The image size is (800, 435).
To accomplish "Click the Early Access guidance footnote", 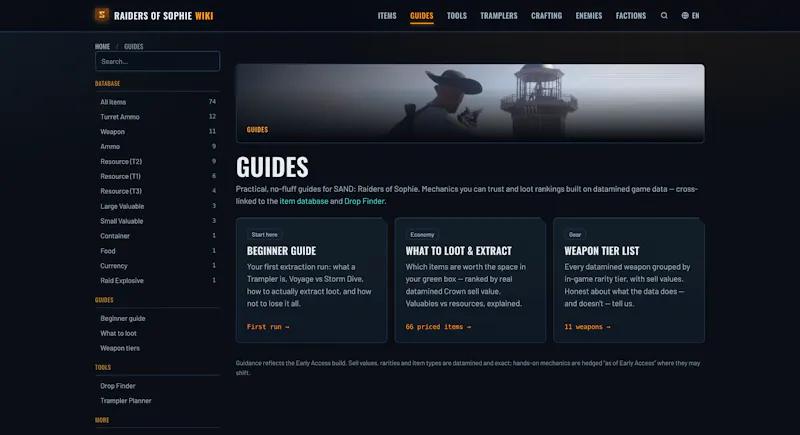I will (468, 368).
